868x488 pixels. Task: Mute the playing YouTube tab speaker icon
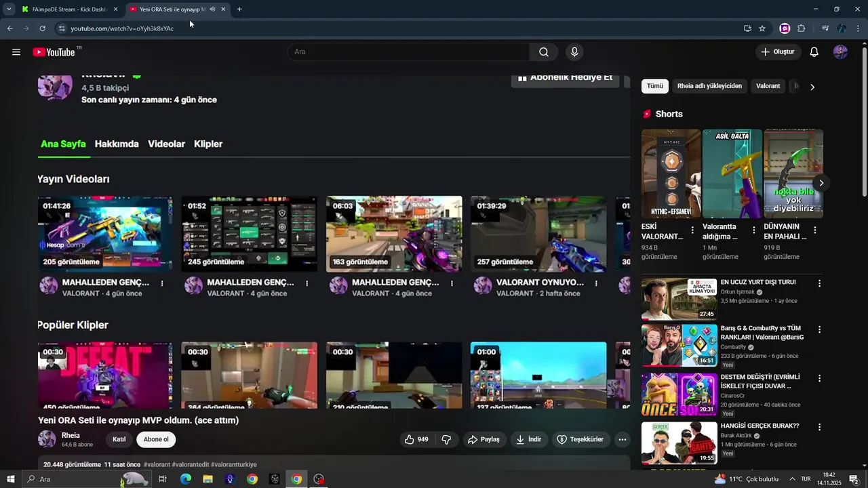[x=212, y=9]
